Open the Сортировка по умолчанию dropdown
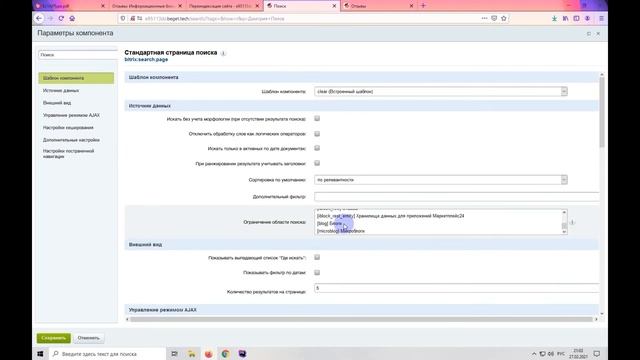Image resolution: width=640 pixels, height=360 pixels. click(441, 180)
